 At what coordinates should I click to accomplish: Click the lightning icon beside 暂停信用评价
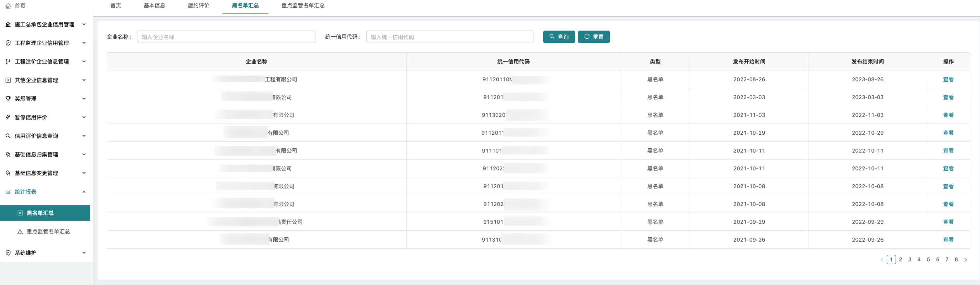click(8, 117)
